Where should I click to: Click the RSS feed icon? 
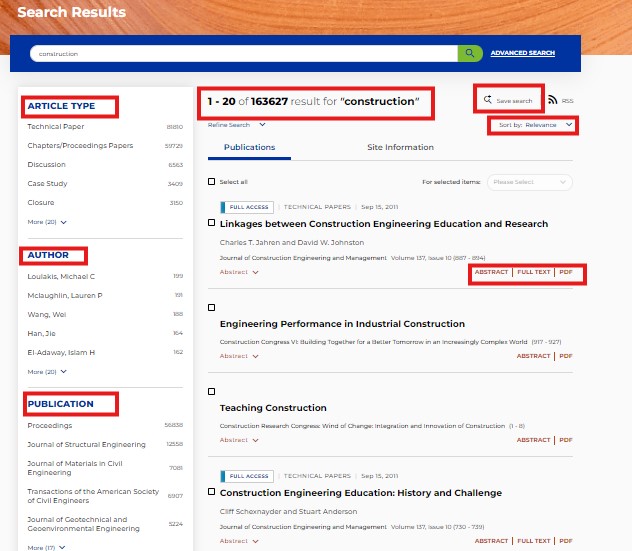553,100
